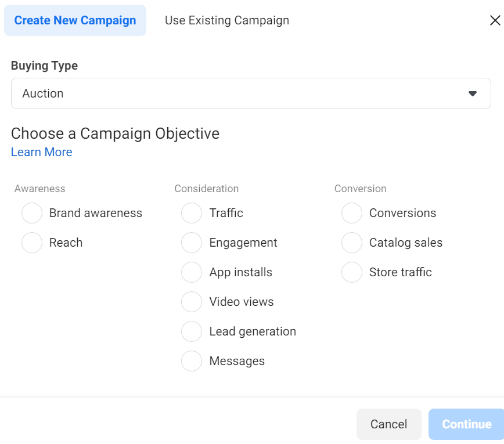Select the Conversions objective
Image resolution: width=504 pixels, height=444 pixels.
tap(352, 213)
